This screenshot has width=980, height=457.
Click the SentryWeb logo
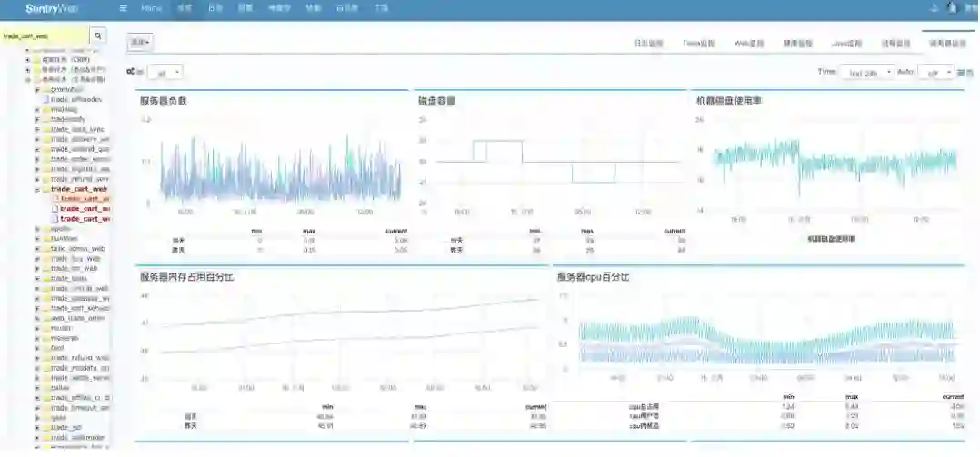point(53,9)
